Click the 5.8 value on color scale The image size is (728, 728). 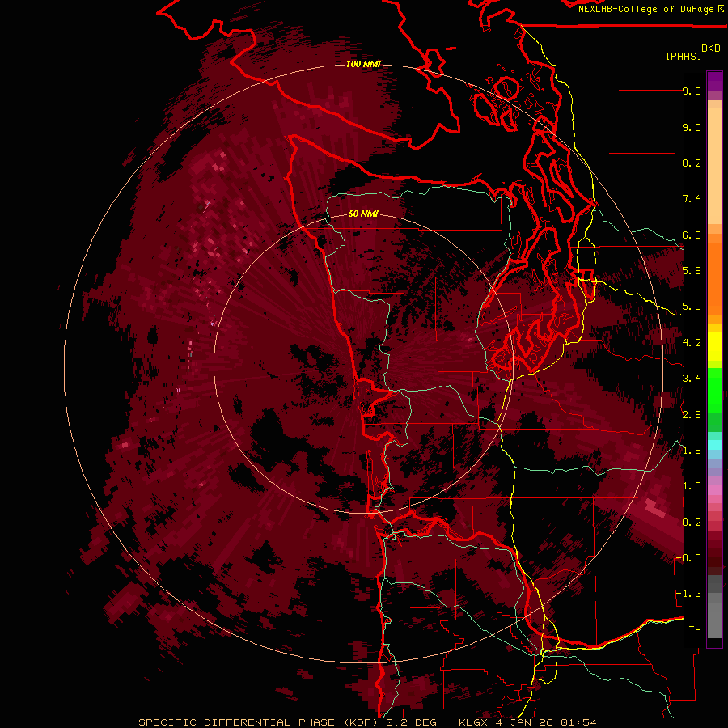[692, 271]
